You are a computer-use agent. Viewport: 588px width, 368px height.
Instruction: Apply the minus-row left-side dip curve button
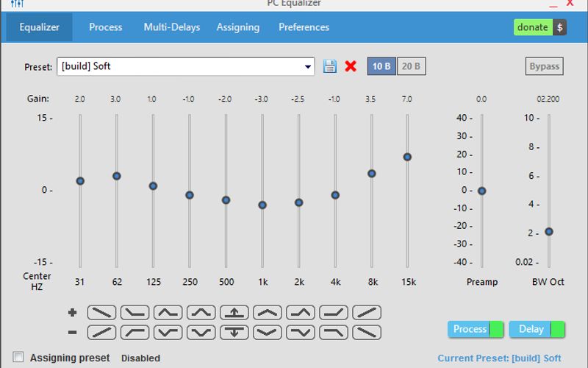(x=168, y=333)
